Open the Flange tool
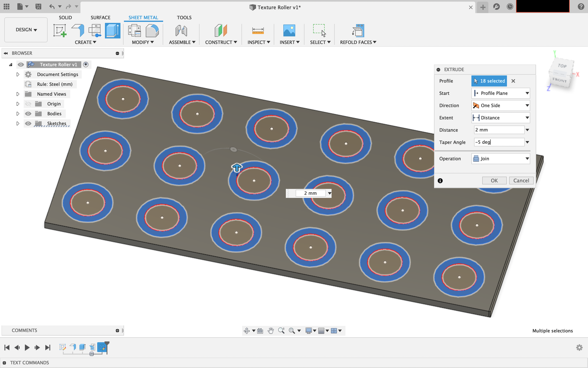 (x=78, y=31)
